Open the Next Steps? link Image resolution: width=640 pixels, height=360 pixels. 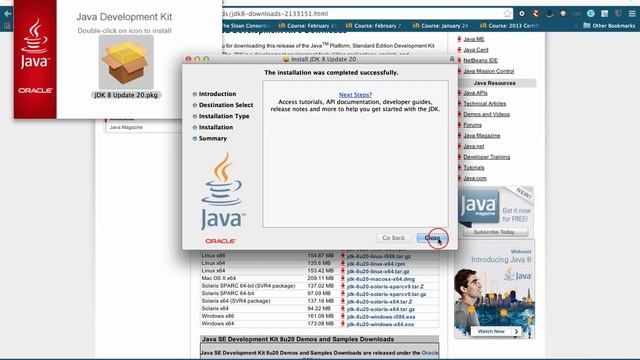click(355, 95)
